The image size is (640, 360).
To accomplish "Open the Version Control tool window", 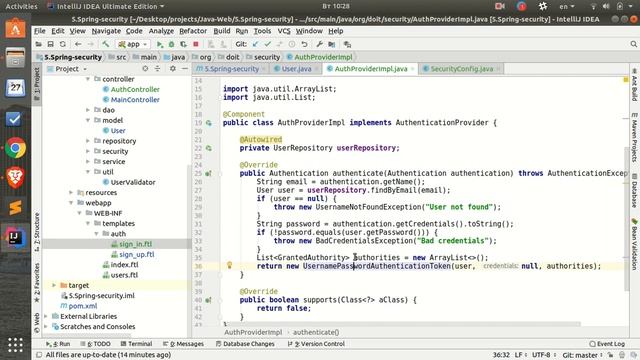I will click(x=317, y=344).
